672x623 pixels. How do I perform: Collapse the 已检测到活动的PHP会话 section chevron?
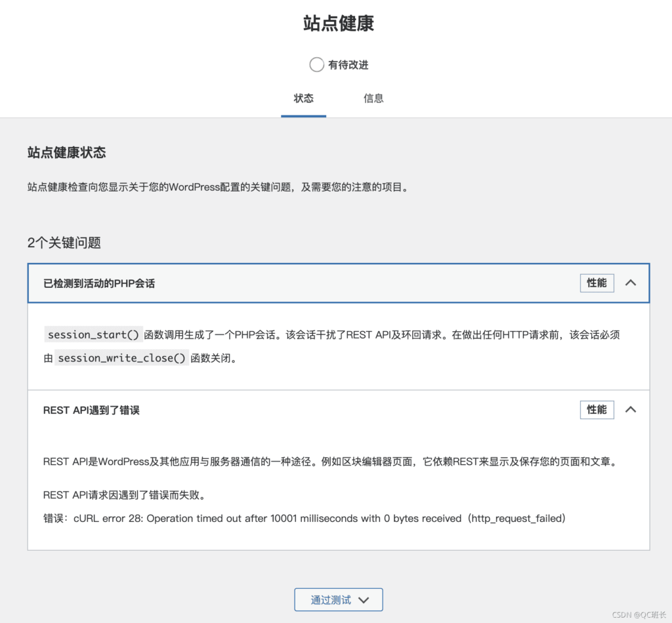(x=631, y=283)
